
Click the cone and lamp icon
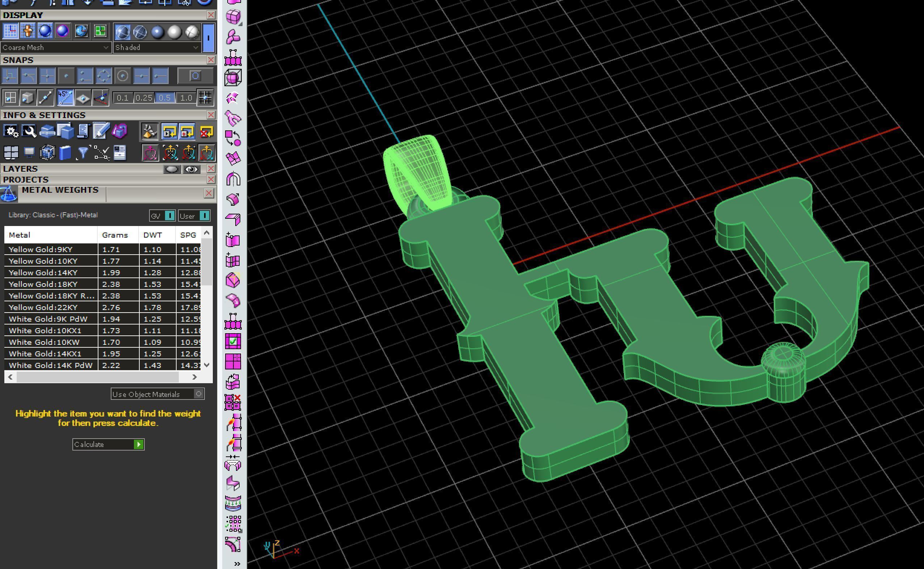[x=149, y=132]
